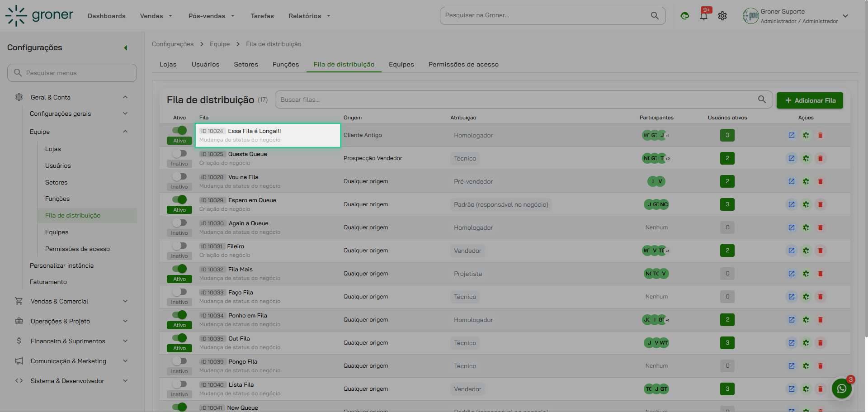Delete the Questa Queue row
The image size is (868, 412).
(x=820, y=158)
